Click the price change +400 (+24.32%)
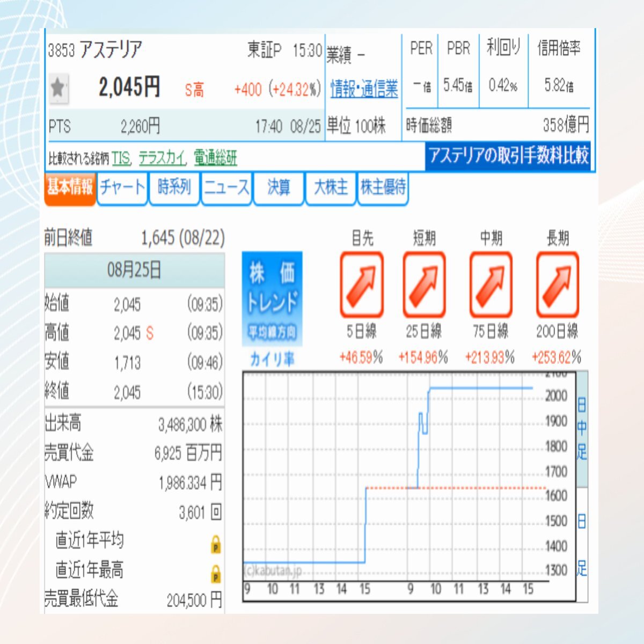 pos(277,89)
